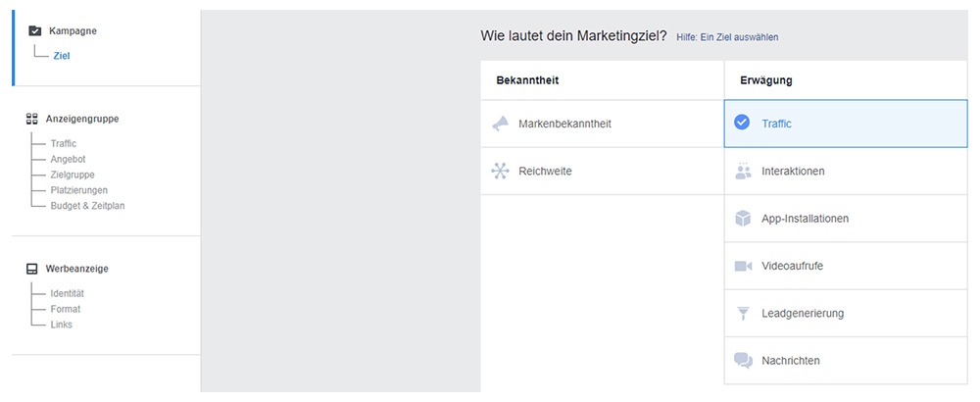The height and width of the screenshot is (402, 980).
Task: Pick the Videoaufrufe objective
Action: click(x=846, y=267)
